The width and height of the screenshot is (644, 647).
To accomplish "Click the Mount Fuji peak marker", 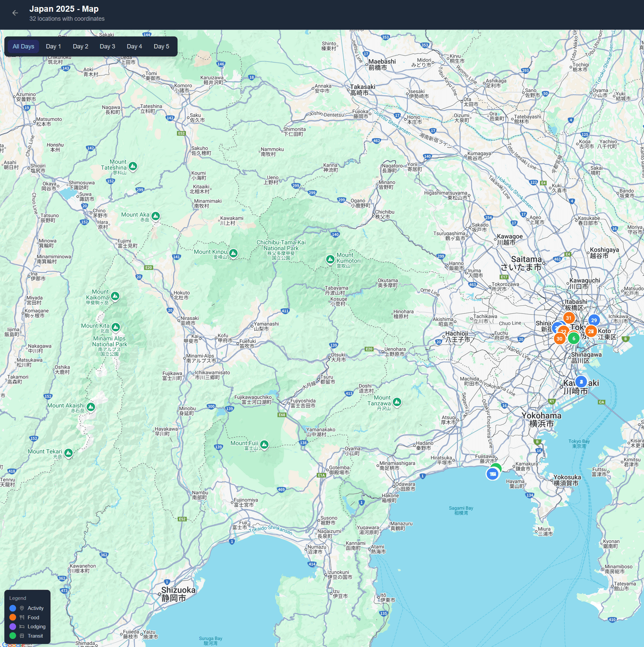I will (x=264, y=445).
